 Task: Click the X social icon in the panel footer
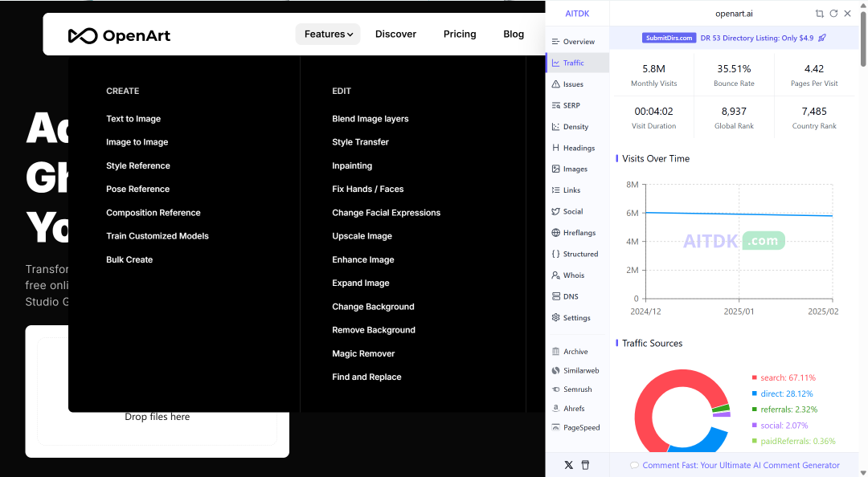pyautogui.click(x=568, y=465)
